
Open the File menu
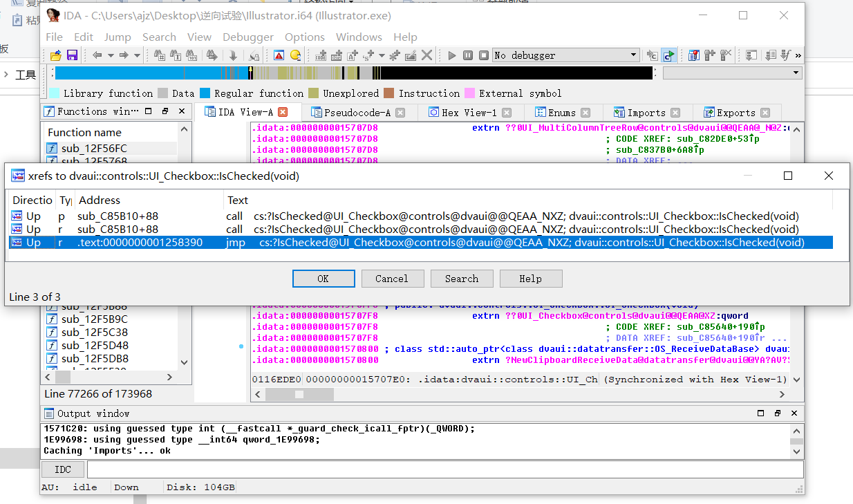pos(54,37)
